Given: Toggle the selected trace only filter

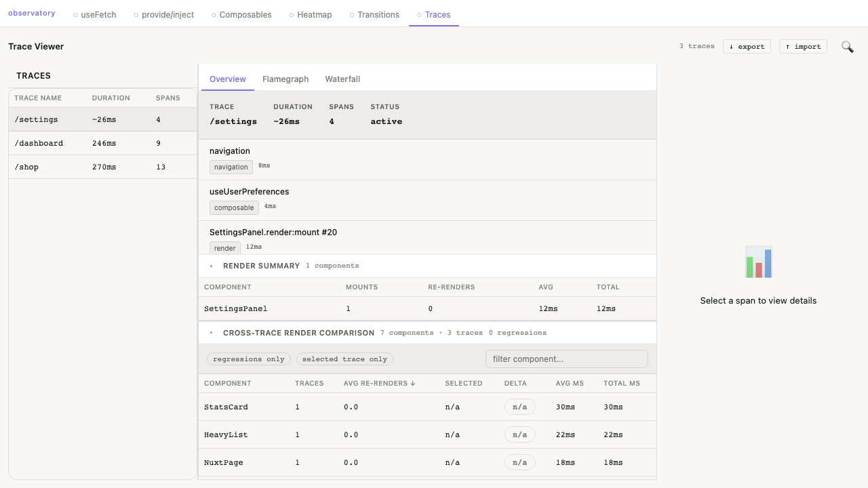Looking at the screenshot, I should [x=344, y=359].
